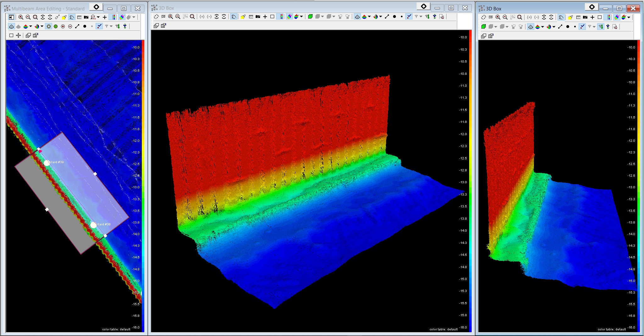This screenshot has width=644, height=336.
Task: Click the diamond button in the right 3D Box title bar
Action: (x=592, y=7)
